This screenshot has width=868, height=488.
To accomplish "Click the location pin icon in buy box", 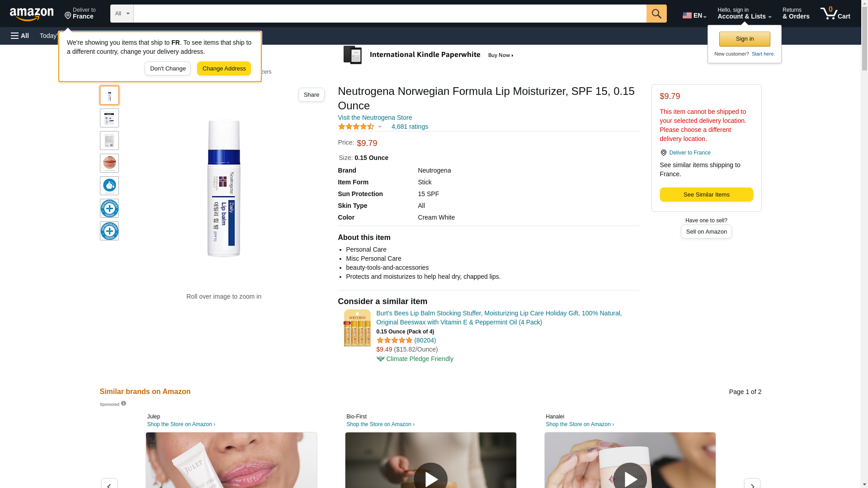I will coord(664,153).
